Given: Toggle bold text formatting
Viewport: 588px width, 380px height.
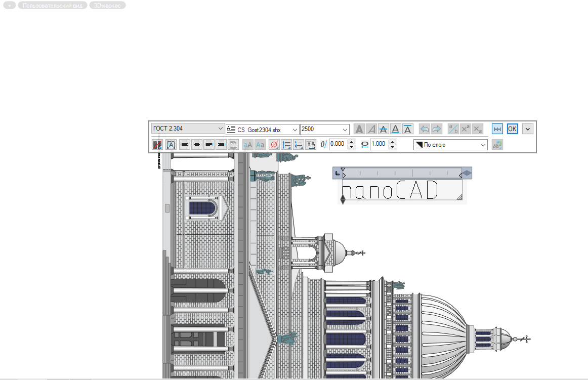Looking at the screenshot, I should pyautogui.click(x=359, y=129).
